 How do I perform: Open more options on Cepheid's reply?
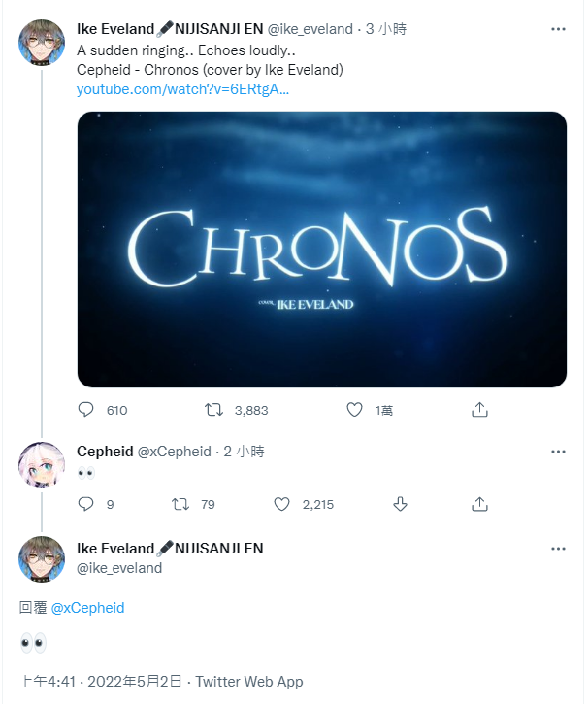click(558, 452)
